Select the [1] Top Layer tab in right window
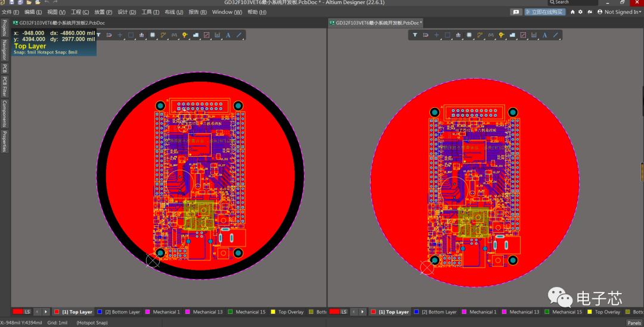644x327 pixels. 390,312
